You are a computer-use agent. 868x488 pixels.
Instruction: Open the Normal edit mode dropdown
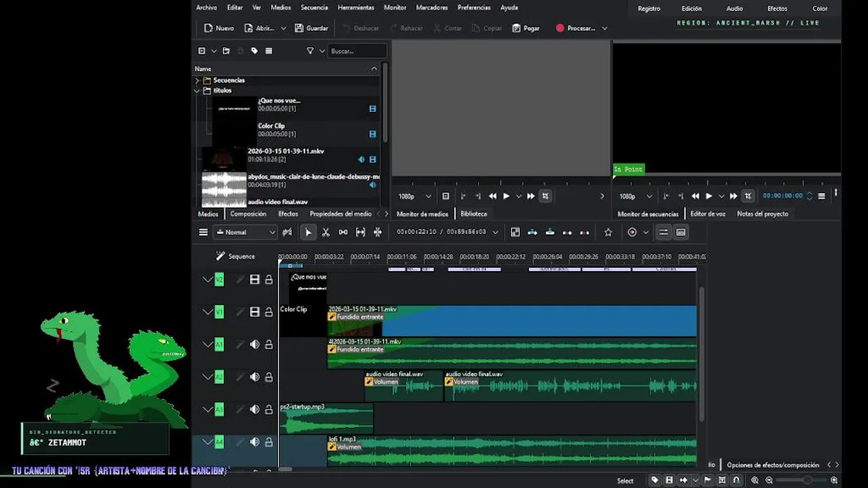click(x=246, y=232)
